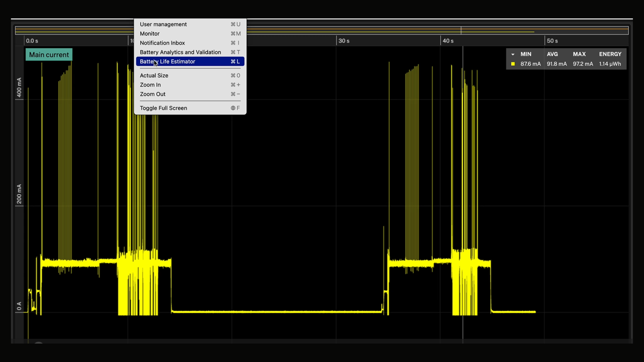The image size is (644, 362).
Task: Click the ENERGY column header
Action: [x=610, y=54]
